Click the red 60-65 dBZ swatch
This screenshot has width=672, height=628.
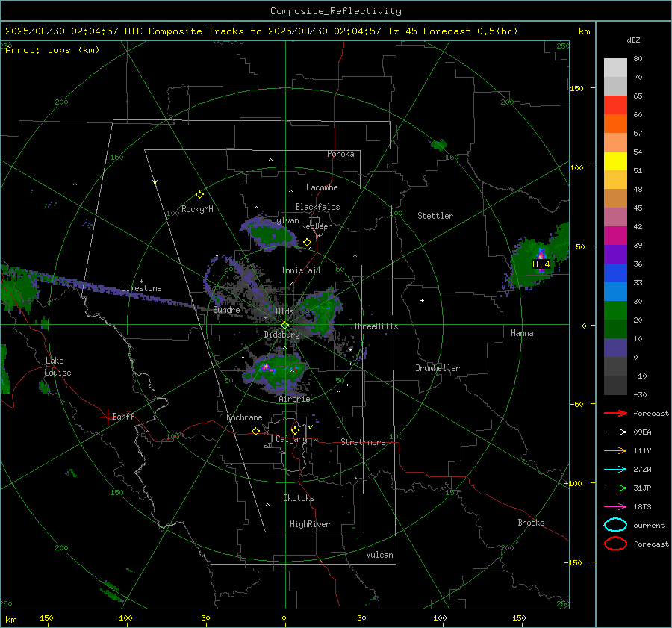pos(615,105)
